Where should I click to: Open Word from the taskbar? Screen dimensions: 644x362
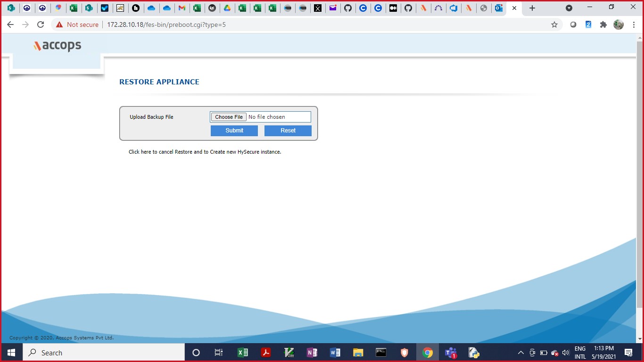pos(335,353)
